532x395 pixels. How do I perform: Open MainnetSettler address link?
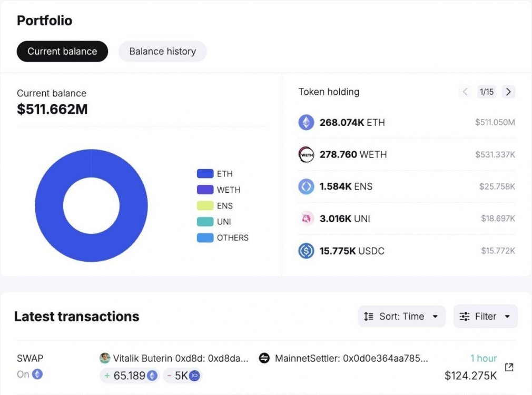(351, 358)
